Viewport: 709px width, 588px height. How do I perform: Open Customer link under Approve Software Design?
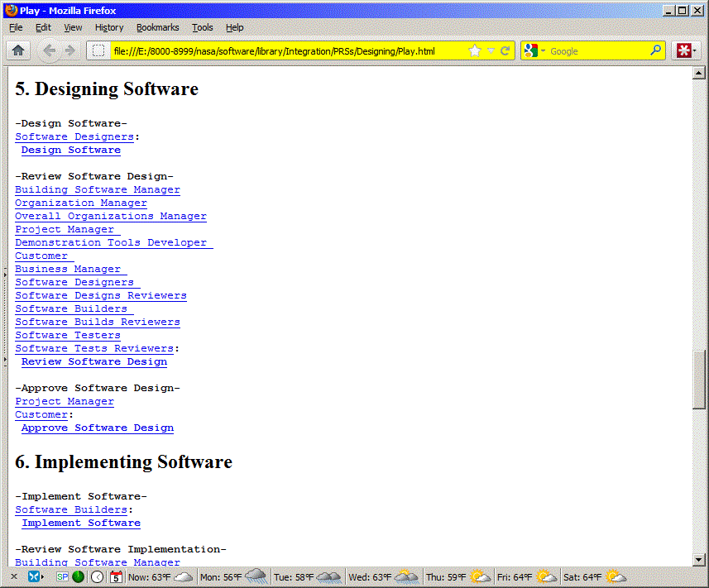(x=41, y=414)
